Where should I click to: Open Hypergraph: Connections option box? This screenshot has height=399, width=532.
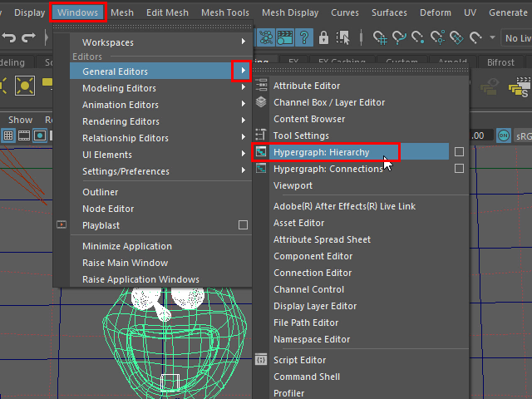[459, 169]
